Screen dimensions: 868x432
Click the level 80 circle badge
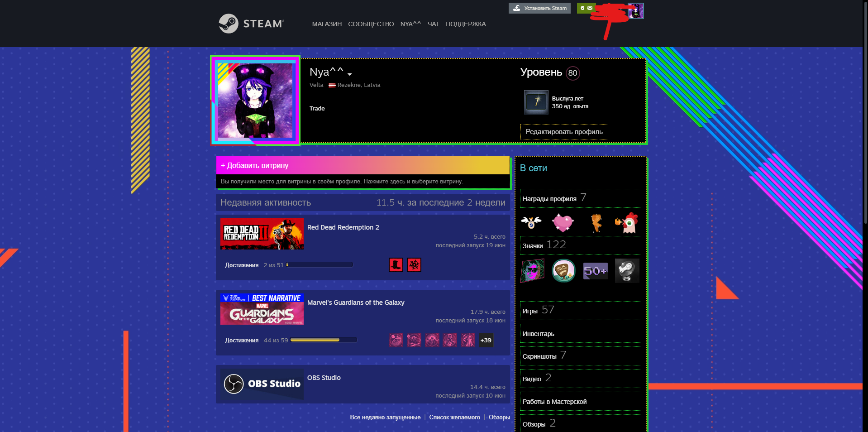[x=573, y=73]
